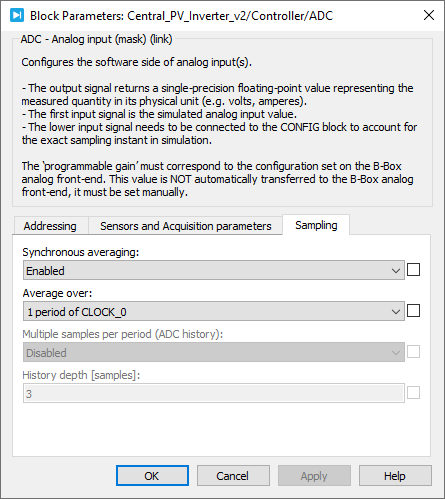Select the Sampling tab
The width and height of the screenshot is (445, 499).
point(316,225)
